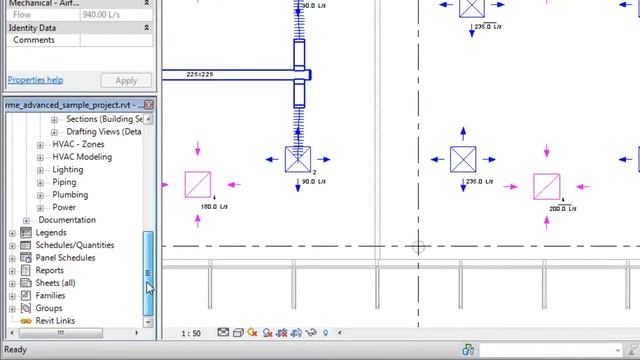Click the Legends icon in Project Browser
The height and width of the screenshot is (360, 640).
click(26, 233)
